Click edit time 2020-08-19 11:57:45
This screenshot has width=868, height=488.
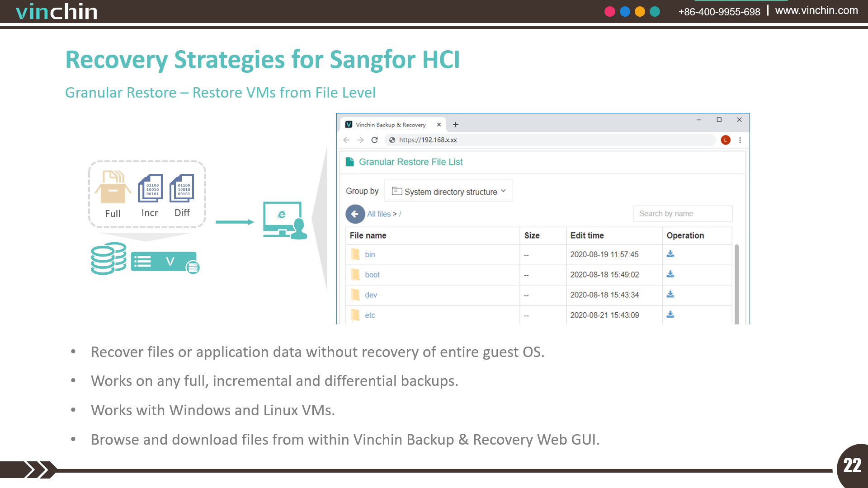coord(604,255)
